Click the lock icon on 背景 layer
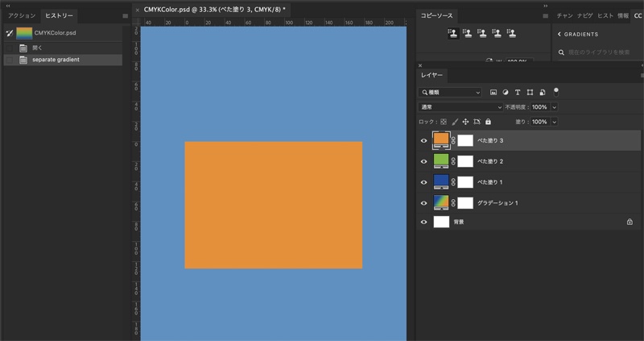644x341 pixels. [x=630, y=222]
